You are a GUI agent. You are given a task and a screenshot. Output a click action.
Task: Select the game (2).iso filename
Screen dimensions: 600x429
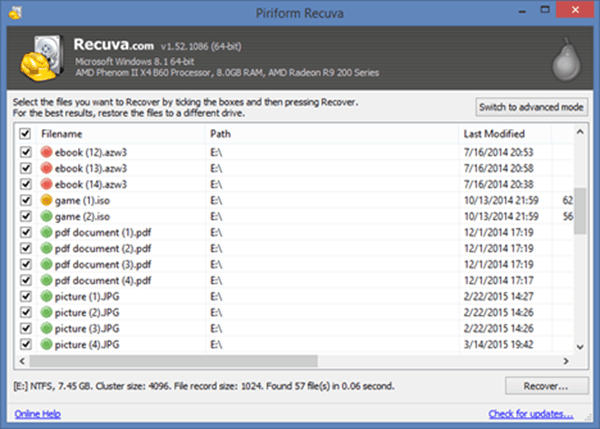(82, 217)
